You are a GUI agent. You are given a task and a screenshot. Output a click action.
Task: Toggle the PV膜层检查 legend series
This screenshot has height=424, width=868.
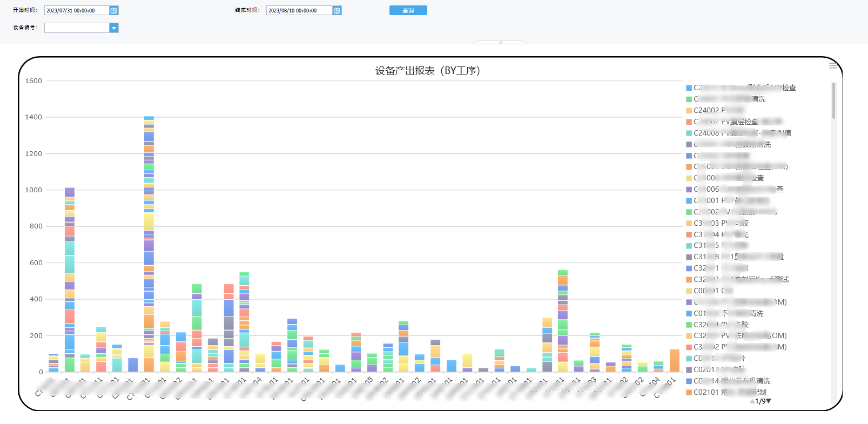(x=734, y=122)
